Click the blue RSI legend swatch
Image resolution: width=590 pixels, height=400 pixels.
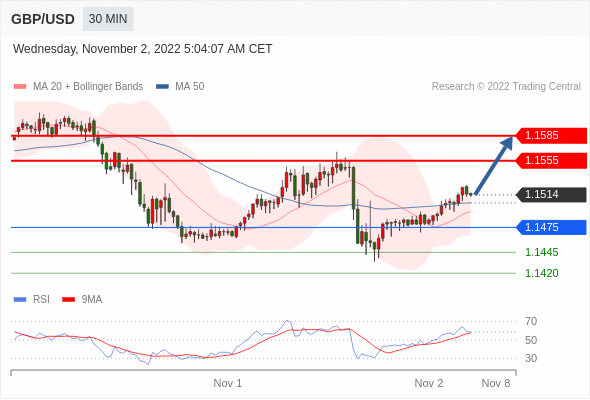tap(20, 300)
